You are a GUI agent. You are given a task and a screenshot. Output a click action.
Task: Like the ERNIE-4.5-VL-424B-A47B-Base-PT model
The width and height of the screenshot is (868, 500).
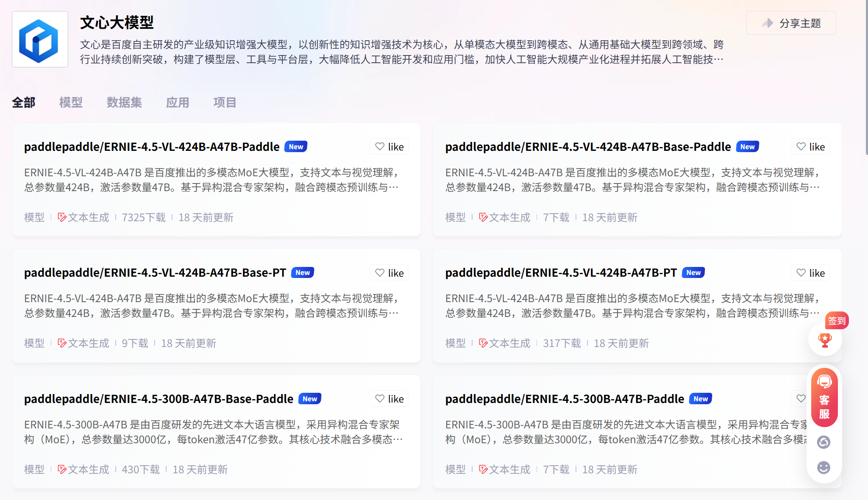tap(389, 273)
